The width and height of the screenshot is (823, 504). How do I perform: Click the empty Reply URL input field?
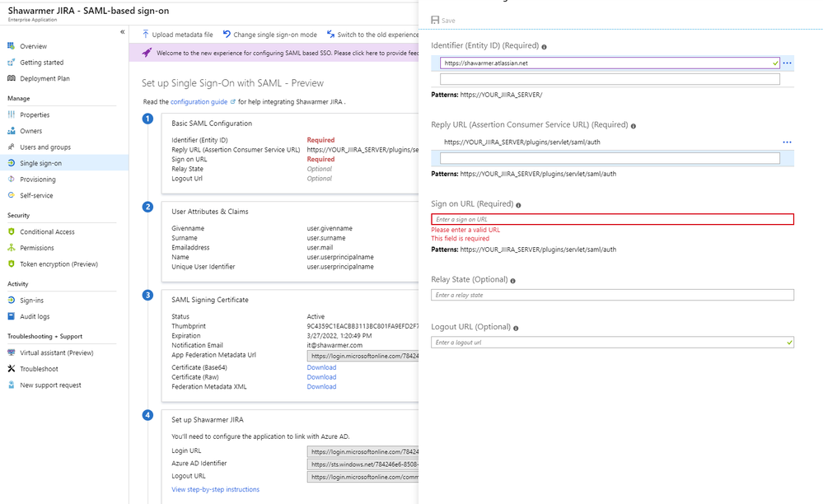pos(610,158)
